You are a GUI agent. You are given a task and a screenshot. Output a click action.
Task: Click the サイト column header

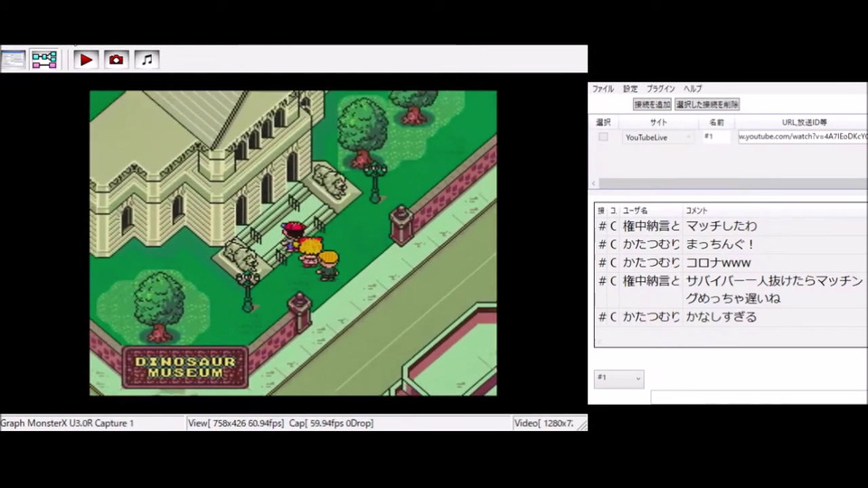pos(658,122)
